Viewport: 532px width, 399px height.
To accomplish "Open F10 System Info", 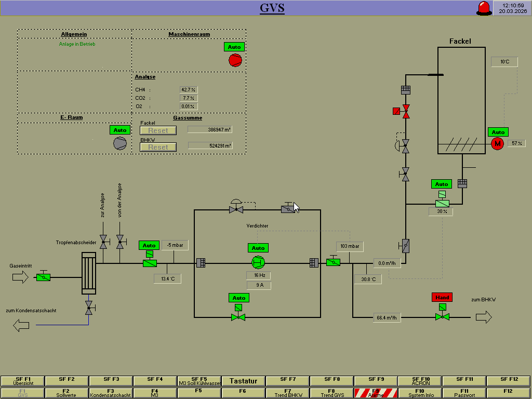I will click(x=420, y=393).
